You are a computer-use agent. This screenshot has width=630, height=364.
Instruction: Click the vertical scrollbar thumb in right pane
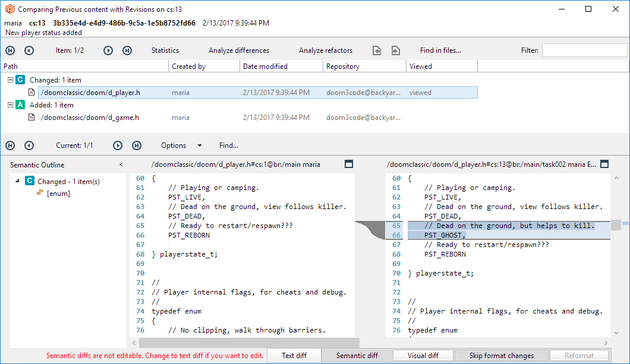(x=616, y=225)
